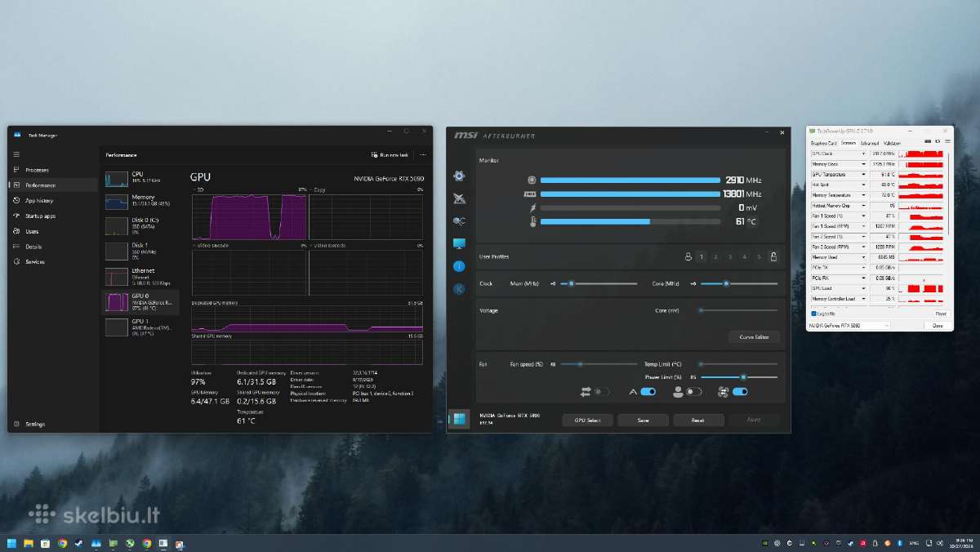Click the Reset button in Afterburner
This screenshot has height=552, width=980.
698,420
